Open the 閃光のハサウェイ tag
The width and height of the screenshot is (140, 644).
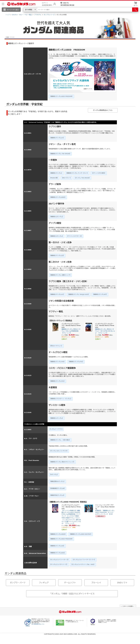tap(56, 346)
